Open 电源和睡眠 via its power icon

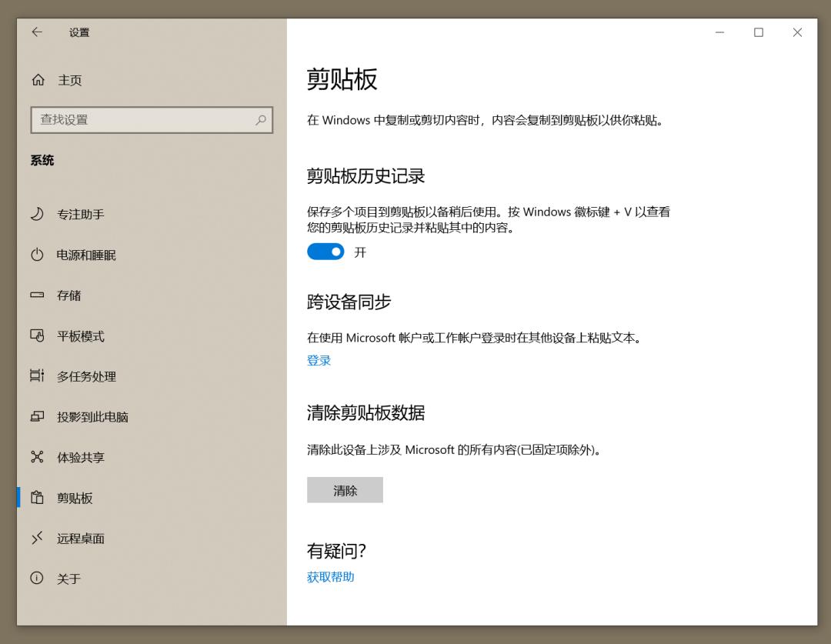[38, 255]
